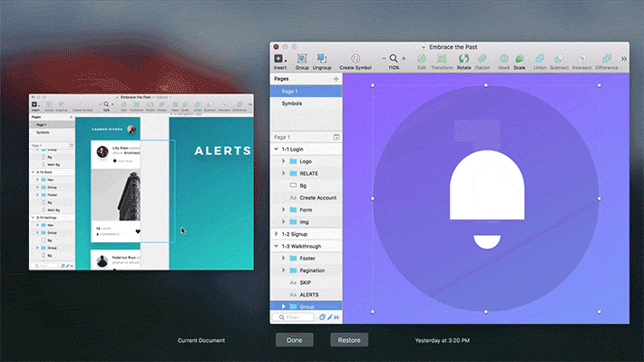The image size is (644, 362).
Task: Click the heart icon in the left document window
Action: coord(138,231)
